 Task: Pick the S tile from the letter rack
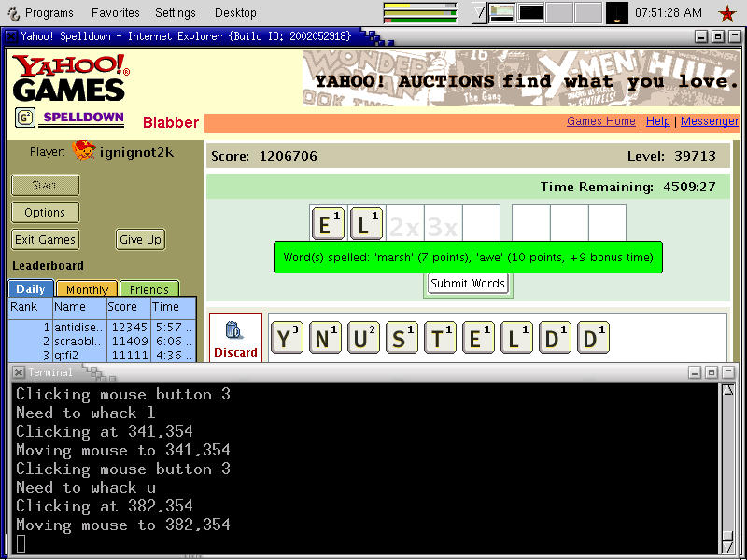point(402,338)
